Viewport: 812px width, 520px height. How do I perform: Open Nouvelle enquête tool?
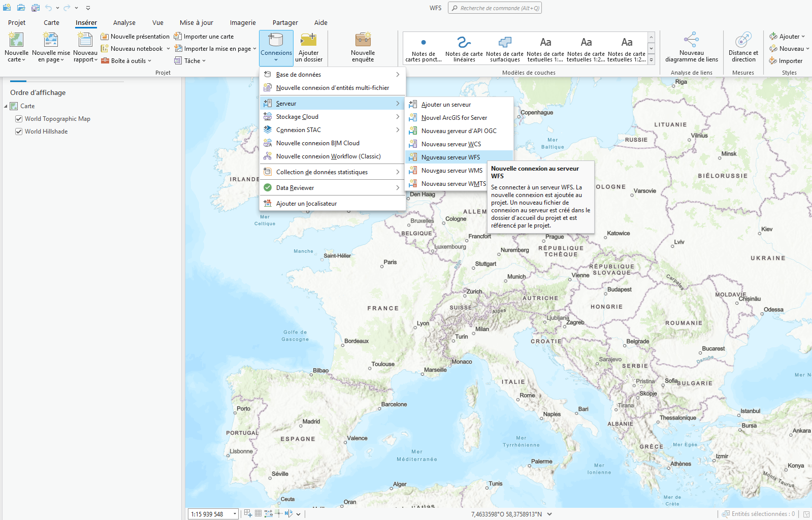363,41
